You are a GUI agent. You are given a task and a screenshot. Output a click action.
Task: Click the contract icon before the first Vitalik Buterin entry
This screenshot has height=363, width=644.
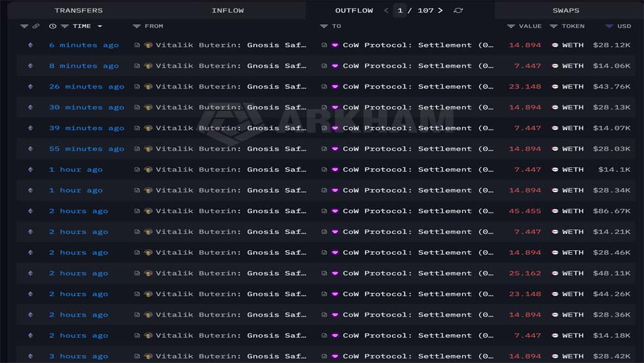pyautogui.click(x=137, y=45)
